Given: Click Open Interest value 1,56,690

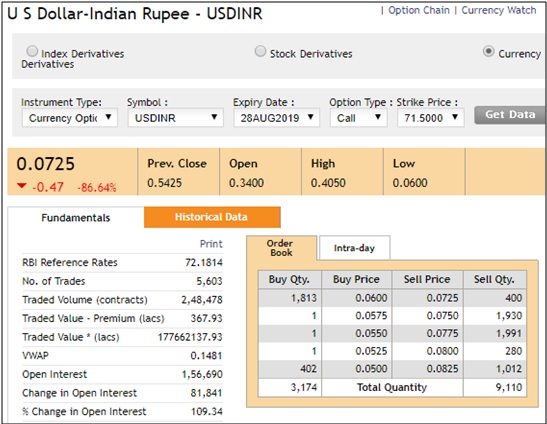Looking at the screenshot, I should pos(202,374).
